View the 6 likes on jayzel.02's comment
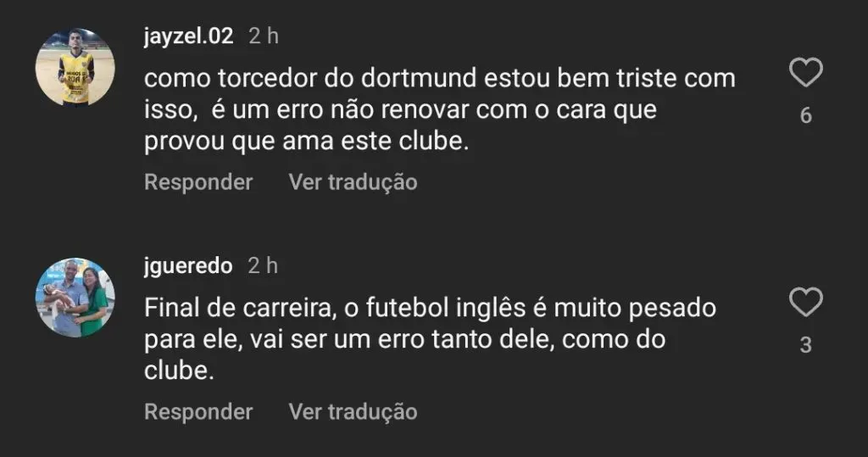Image resolution: width=868 pixels, height=457 pixels. (x=805, y=116)
